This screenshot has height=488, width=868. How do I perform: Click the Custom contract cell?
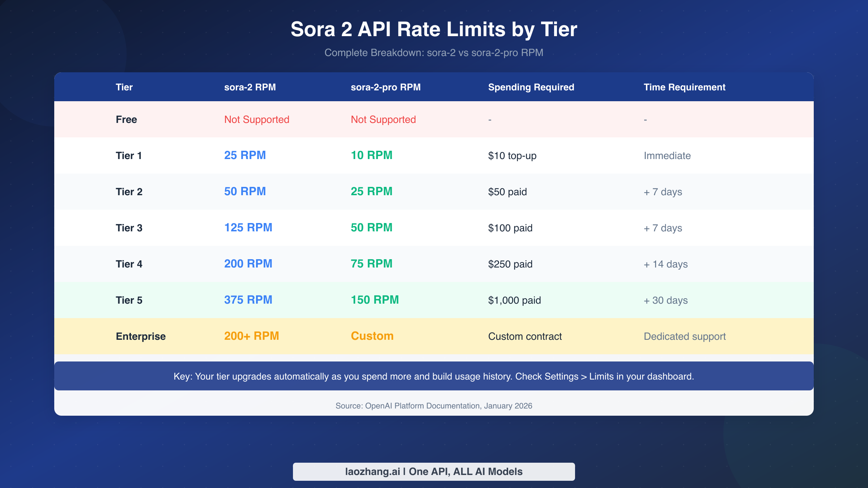(x=525, y=336)
